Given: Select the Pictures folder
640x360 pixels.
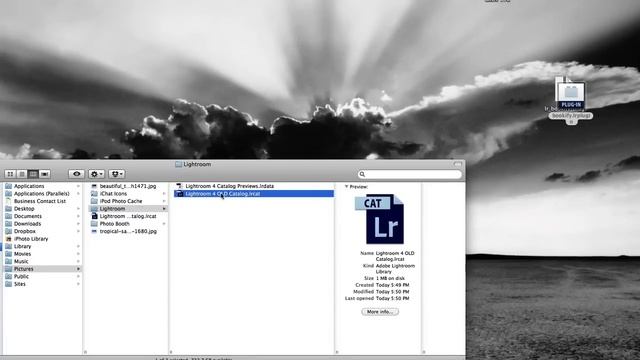Looking at the screenshot, I should coord(42,269).
